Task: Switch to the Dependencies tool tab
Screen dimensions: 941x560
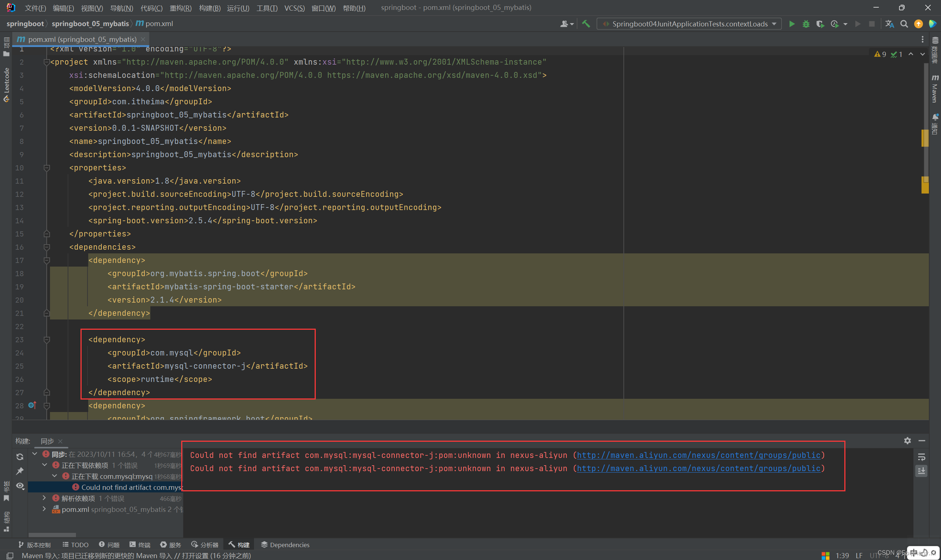Action: (x=285, y=545)
